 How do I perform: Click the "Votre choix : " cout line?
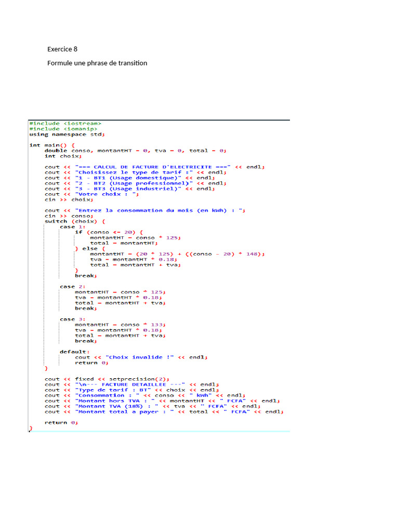point(92,194)
